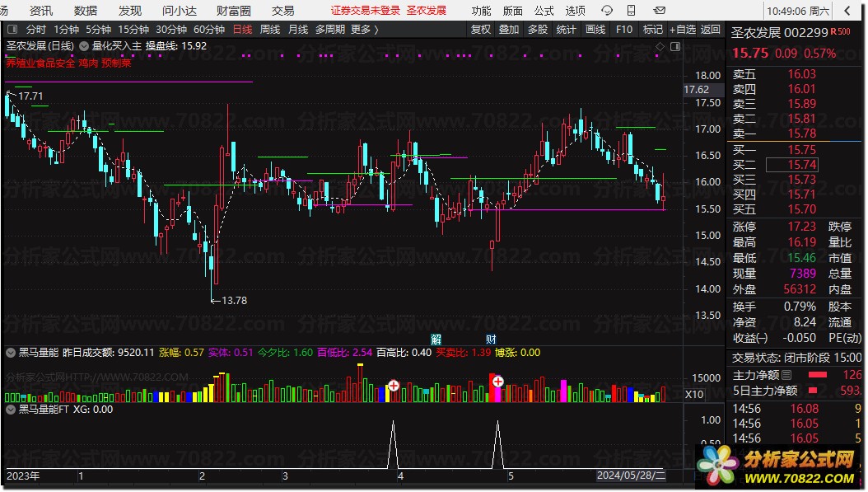Select the 买二 15.74 price box
868x492 pixels.
791,165
